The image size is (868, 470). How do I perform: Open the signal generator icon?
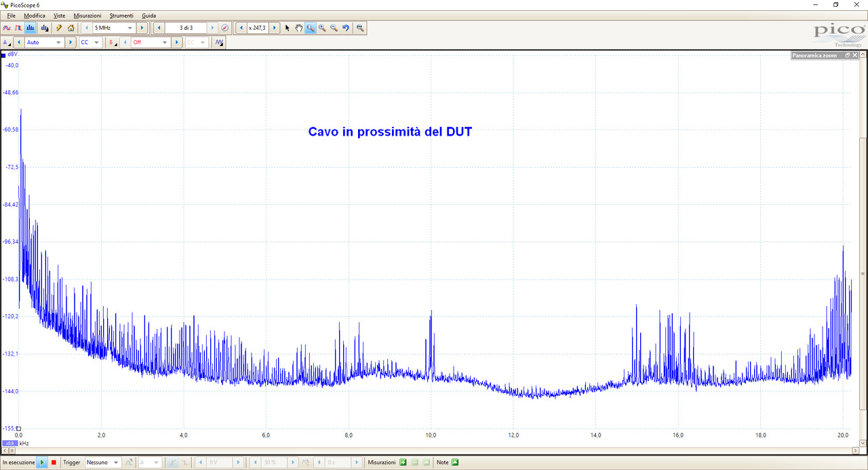pos(219,42)
